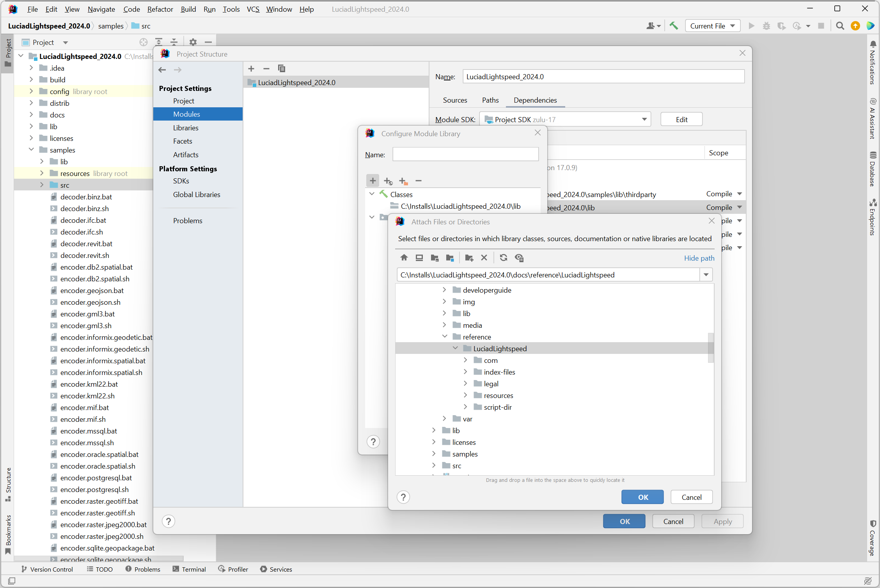Click Hide path link
Image resolution: width=880 pixels, height=588 pixels.
(x=699, y=258)
